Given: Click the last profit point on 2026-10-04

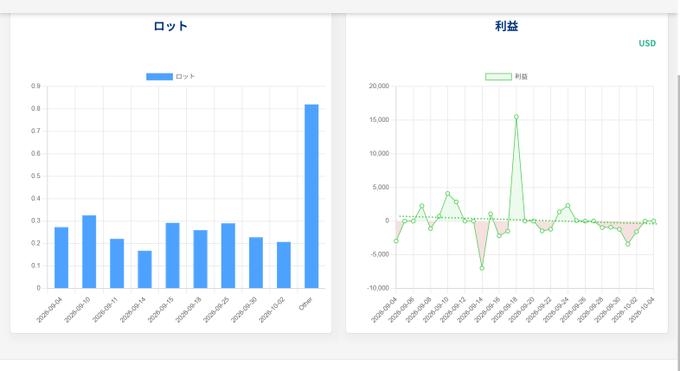Looking at the screenshot, I should (x=654, y=221).
